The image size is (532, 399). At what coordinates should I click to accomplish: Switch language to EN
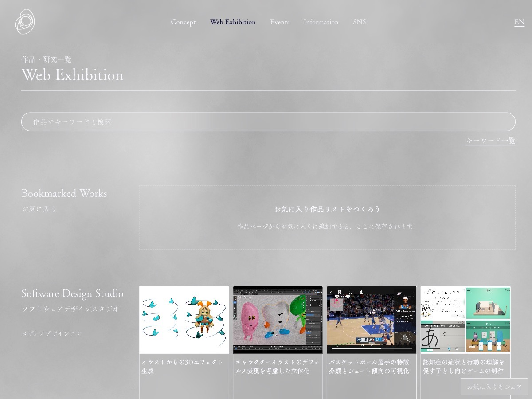click(519, 22)
